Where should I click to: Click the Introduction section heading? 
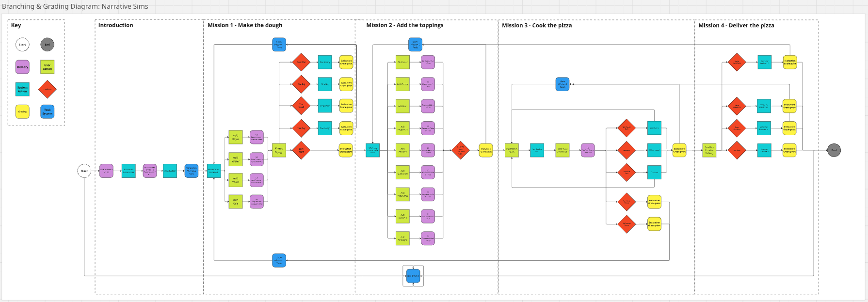(x=115, y=25)
